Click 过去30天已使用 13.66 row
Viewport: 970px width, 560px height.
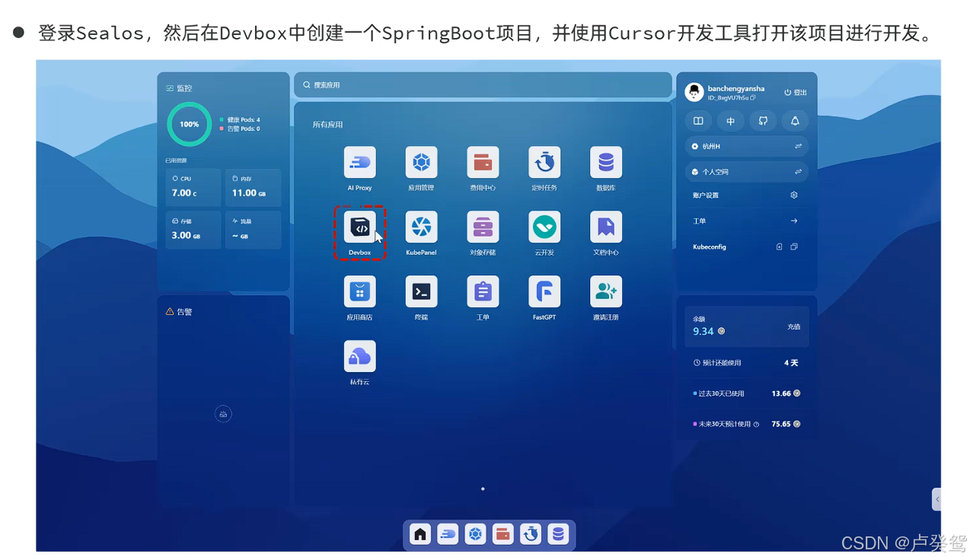[x=747, y=393]
